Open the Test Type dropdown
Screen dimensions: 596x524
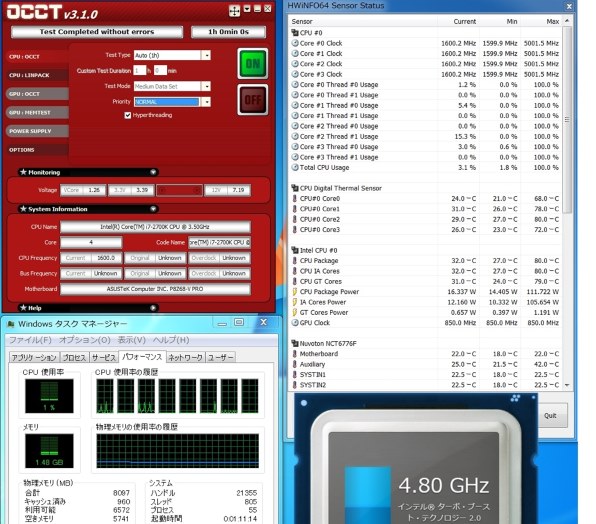206,55
